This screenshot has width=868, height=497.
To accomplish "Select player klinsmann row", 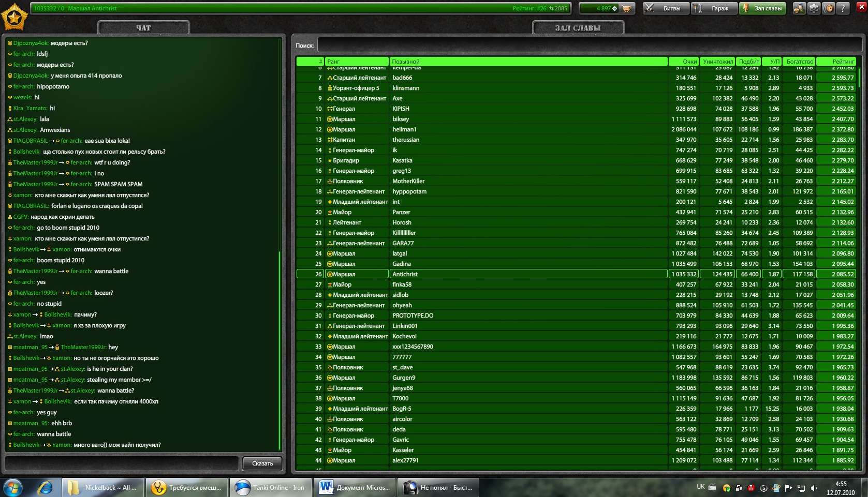I will click(x=576, y=88).
